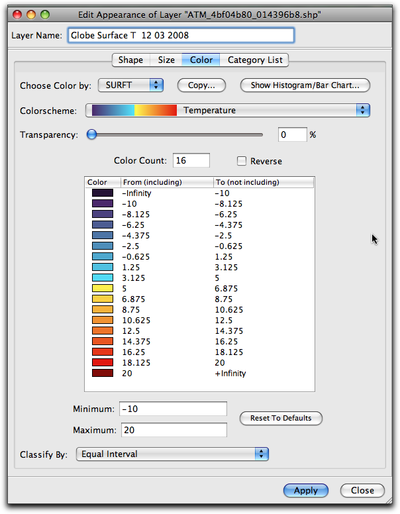Click the green zoom window button
The width and height of the screenshot is (400, 514).
45,14
